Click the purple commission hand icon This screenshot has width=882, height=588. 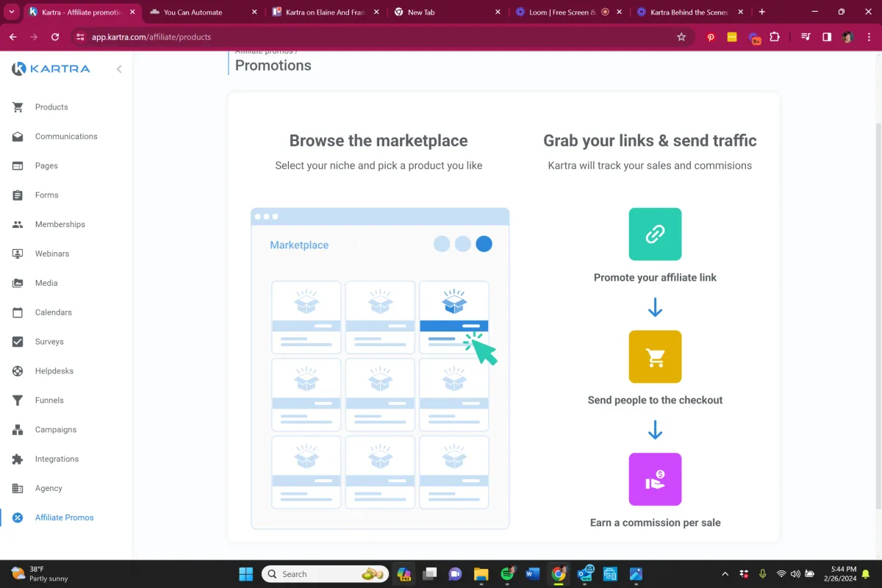655,479
